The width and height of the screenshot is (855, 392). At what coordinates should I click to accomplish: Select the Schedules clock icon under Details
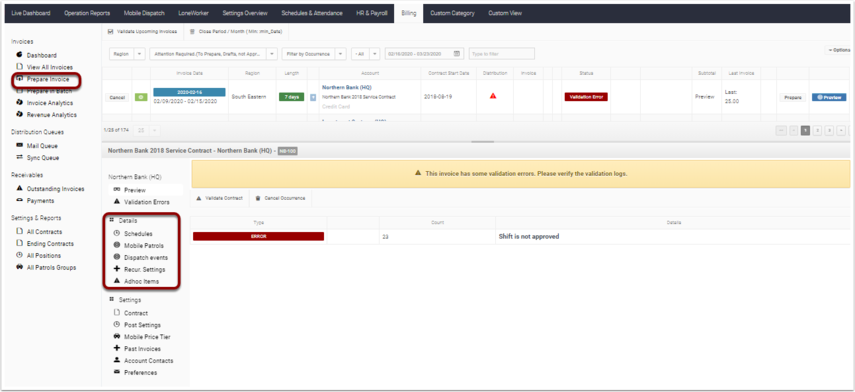(116, 233)
